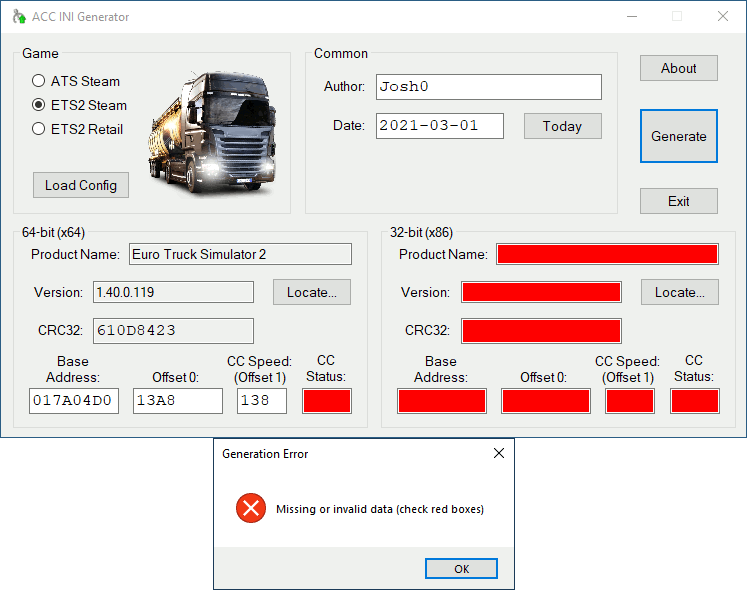Open the About dialog
The image size is (747, 590).
pos(679,68)
